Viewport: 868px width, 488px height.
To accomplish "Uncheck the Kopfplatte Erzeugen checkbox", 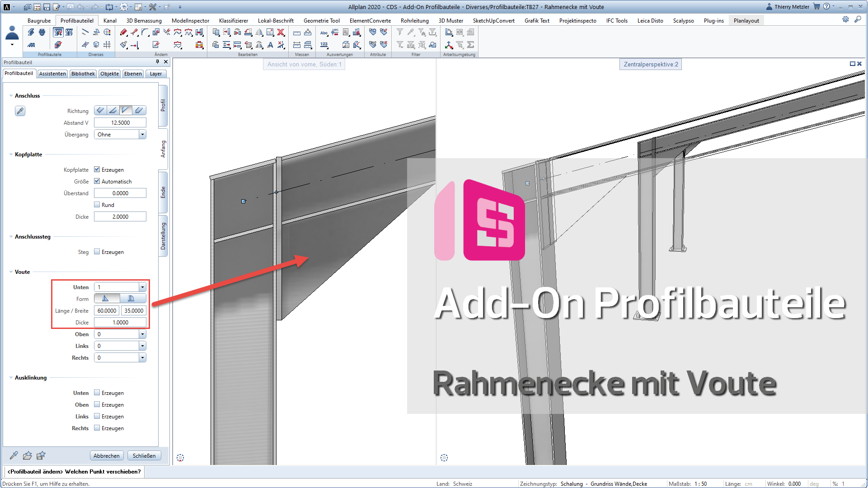I will (x=97, y=169).
